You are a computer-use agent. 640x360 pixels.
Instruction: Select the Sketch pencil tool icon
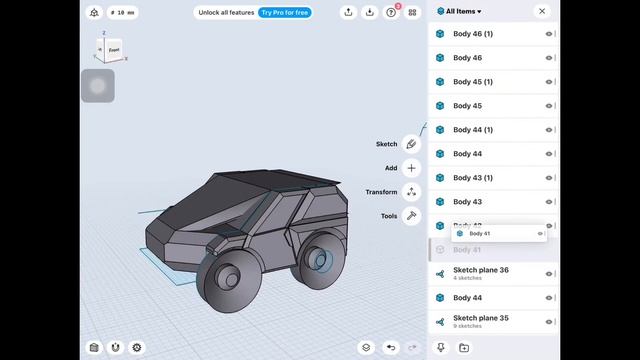pos(411,144)
